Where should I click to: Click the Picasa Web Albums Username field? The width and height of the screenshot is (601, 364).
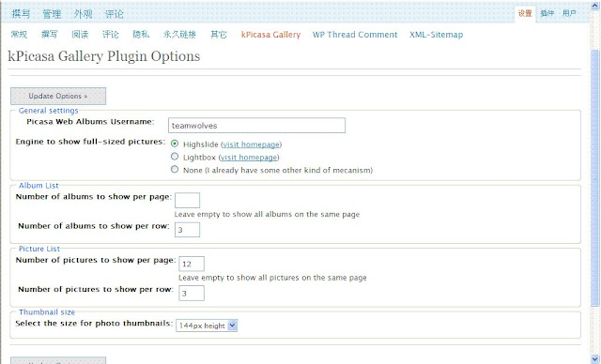[256, 126]
